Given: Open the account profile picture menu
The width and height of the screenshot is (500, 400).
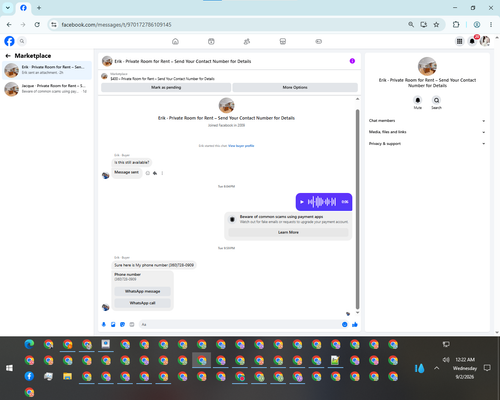Looking at the screenshot, I should click(x=485, y=41).
